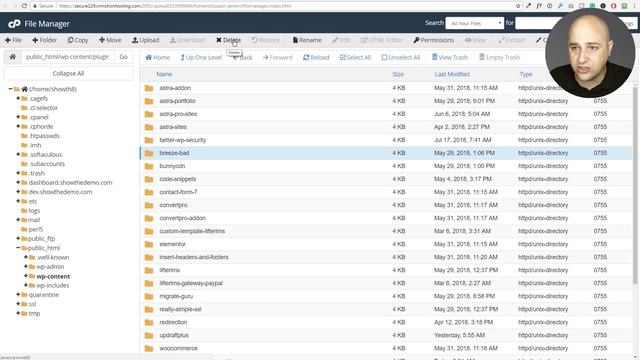Click the Extract toolbar button

coord(511,40)
